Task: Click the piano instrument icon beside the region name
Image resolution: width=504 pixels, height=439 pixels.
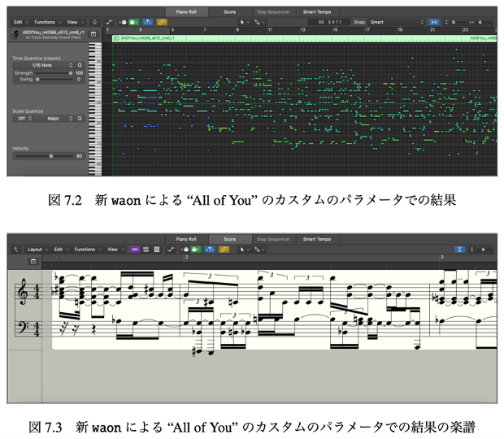Action: (x=15, y=34)
